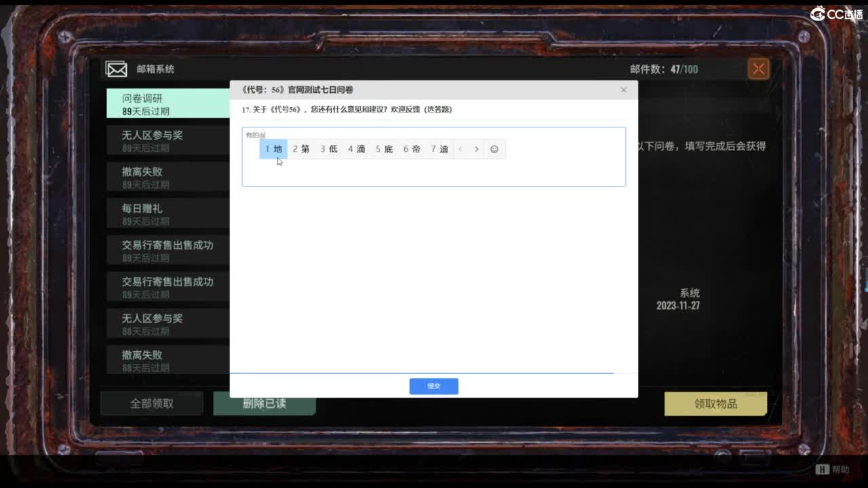
Task: Close the mailbox with the orange X
Action: [x=759, y=68]
